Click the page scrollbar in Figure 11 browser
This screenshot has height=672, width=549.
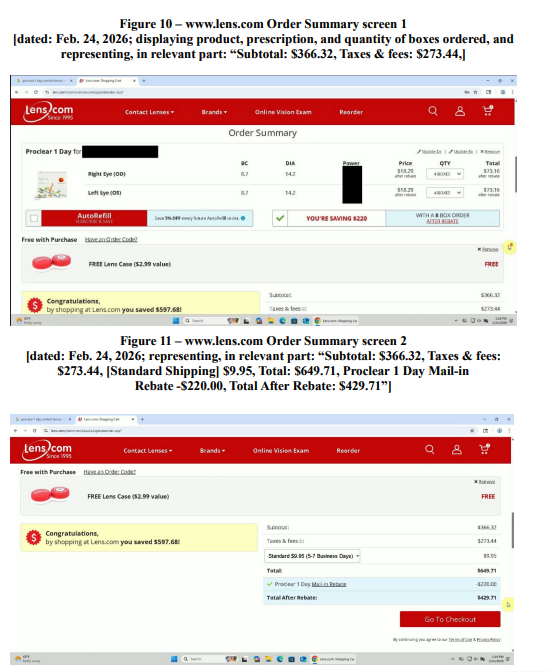[513, 530]
